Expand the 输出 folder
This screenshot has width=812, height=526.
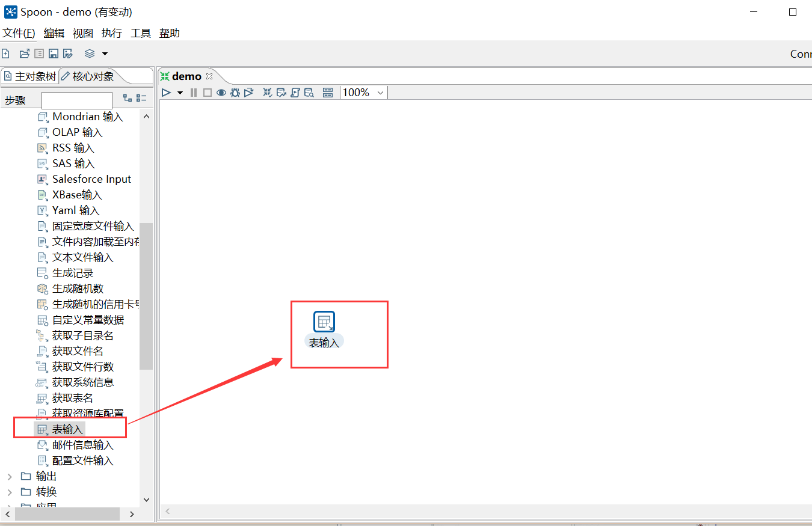(9, 476)
